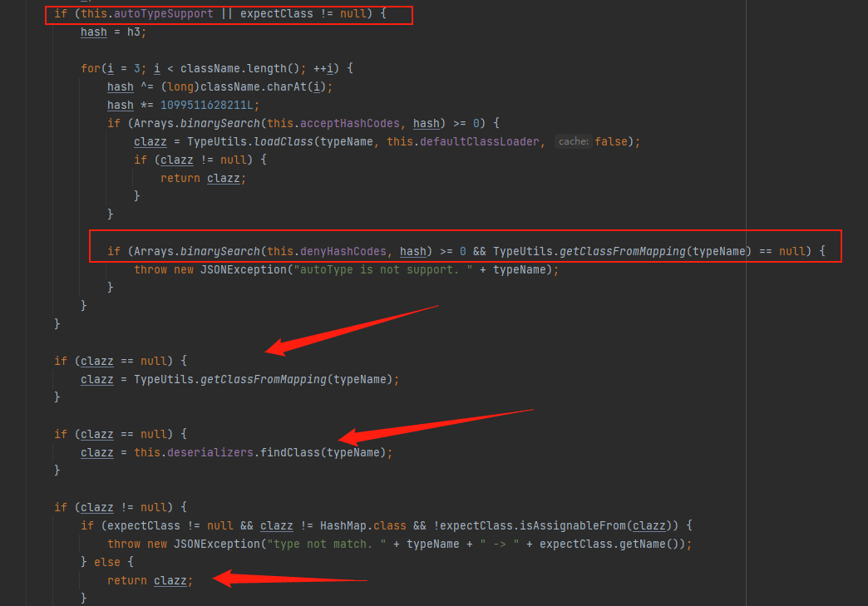The image size is (868, 606).
Task: Click the defaultClassLoader field
Action: pyautogui.click(x=480, y=141)
